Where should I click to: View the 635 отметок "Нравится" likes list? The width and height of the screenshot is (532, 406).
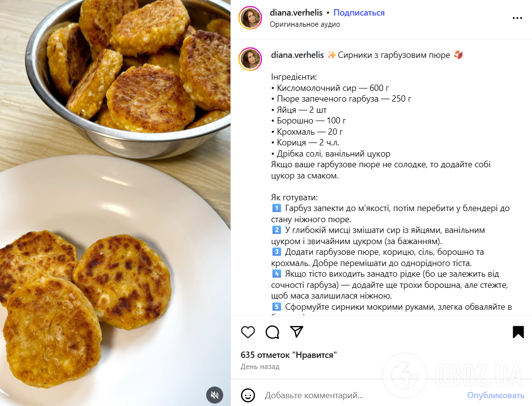coord(289,355)
